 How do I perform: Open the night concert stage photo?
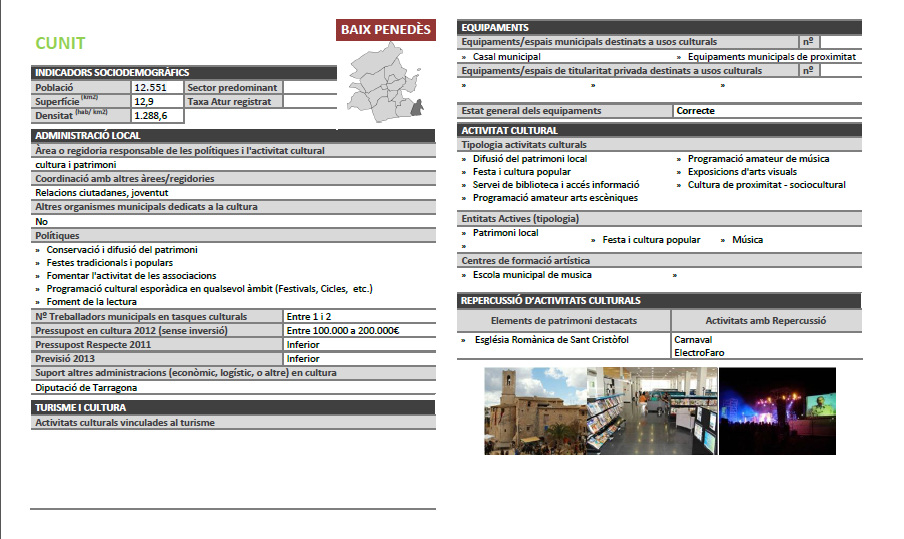[777, 411]
